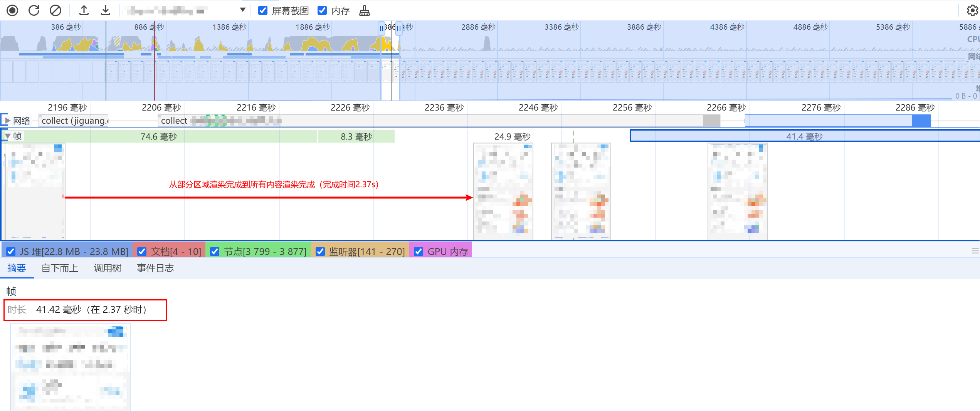980x411 pixels.
Task: Select the 41.4 毫秒 frame bar
Action: [x=805, y=136]
